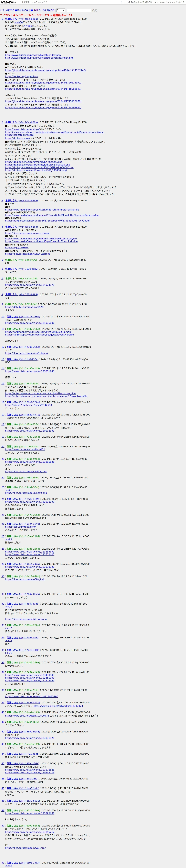
Task: Open catbox cw613y.png link in post 21
Action: click(x=26, y=471)
